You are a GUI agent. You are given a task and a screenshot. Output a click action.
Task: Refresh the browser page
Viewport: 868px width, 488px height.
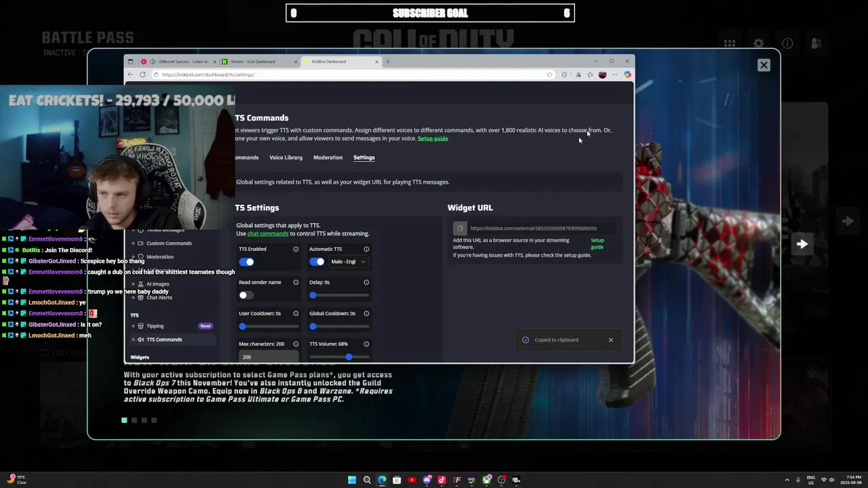tap(142, 75)
